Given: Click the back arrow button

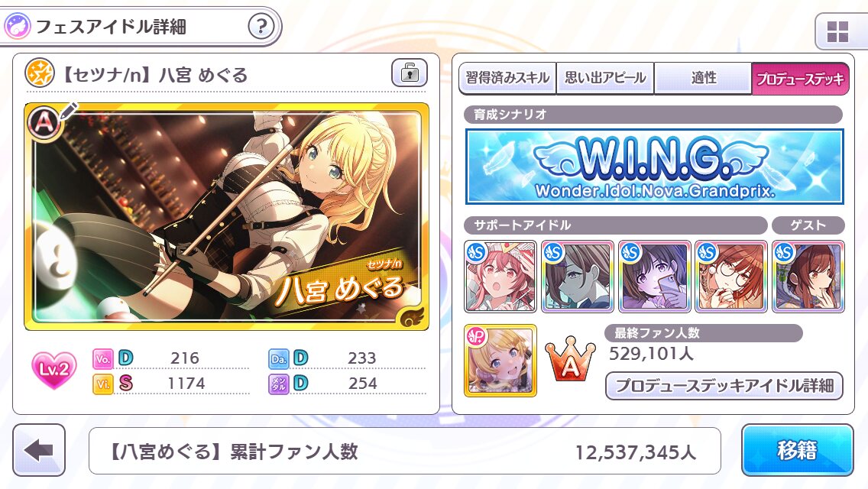Looking at the screenshot, I should pos(39,450).
